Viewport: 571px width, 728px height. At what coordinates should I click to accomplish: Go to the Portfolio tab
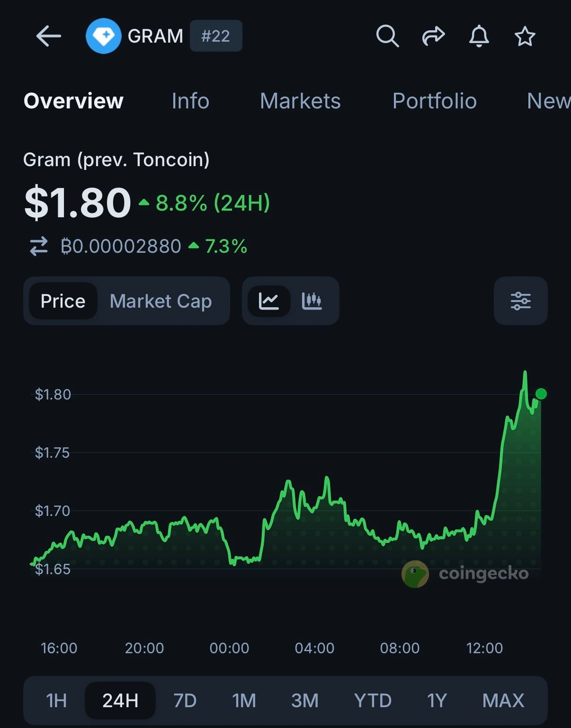[x=434, y=101]
